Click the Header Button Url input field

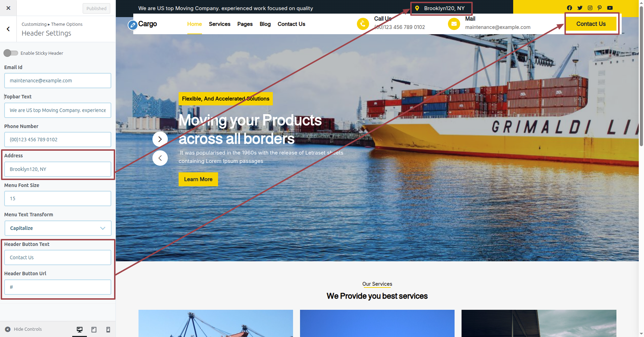[x=58, y=287]
